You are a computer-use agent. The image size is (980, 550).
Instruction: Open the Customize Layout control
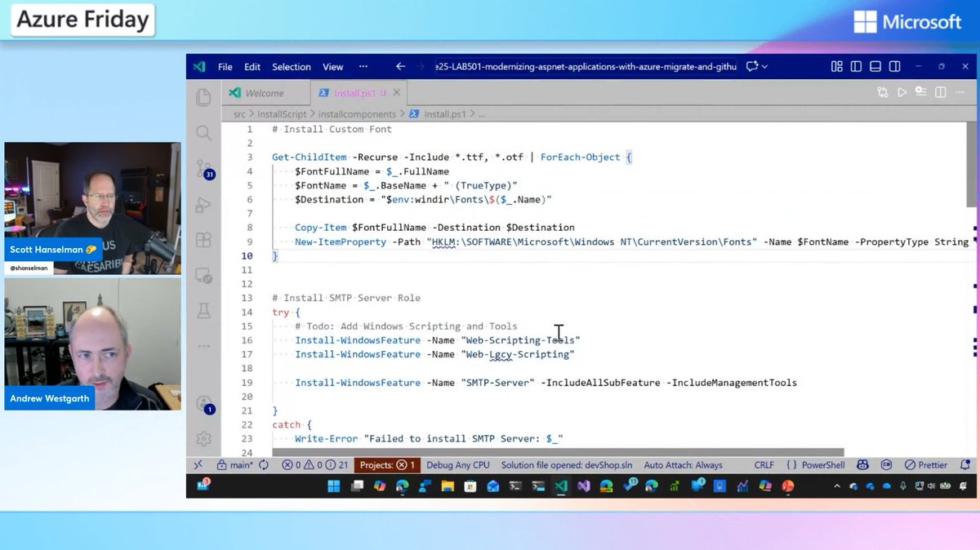pyautogui.click(x=836, y=67)
